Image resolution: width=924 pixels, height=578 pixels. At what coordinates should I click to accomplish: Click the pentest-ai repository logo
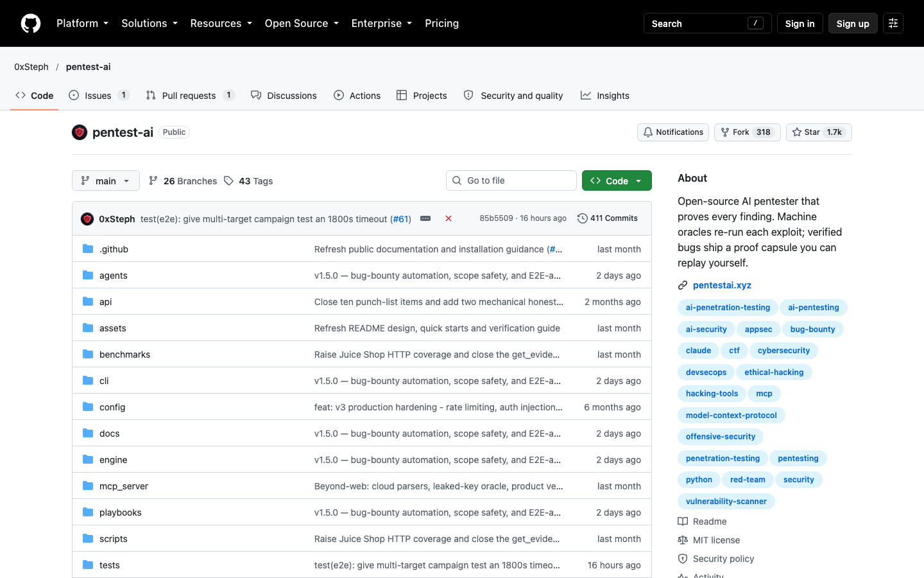80,132
